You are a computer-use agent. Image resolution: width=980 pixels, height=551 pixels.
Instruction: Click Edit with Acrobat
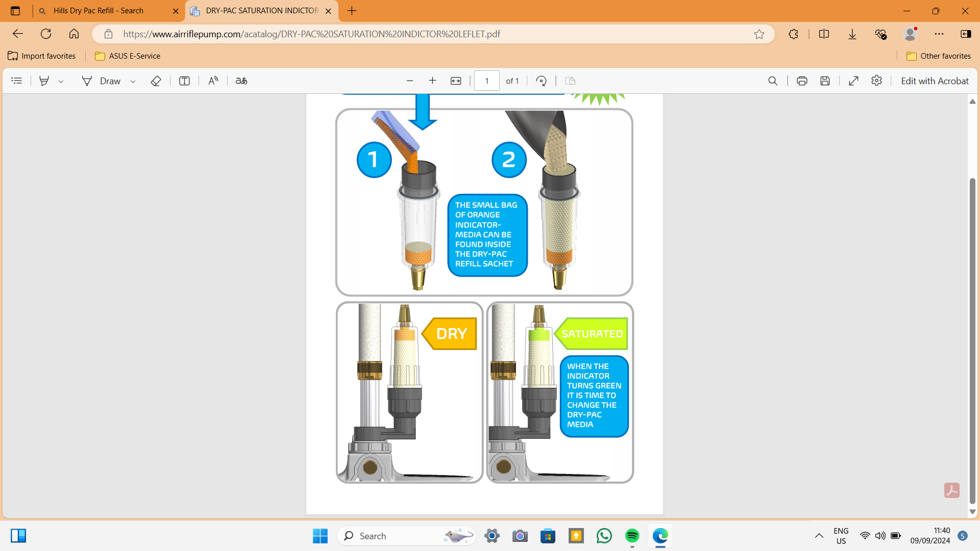click(x=935, y=81)
